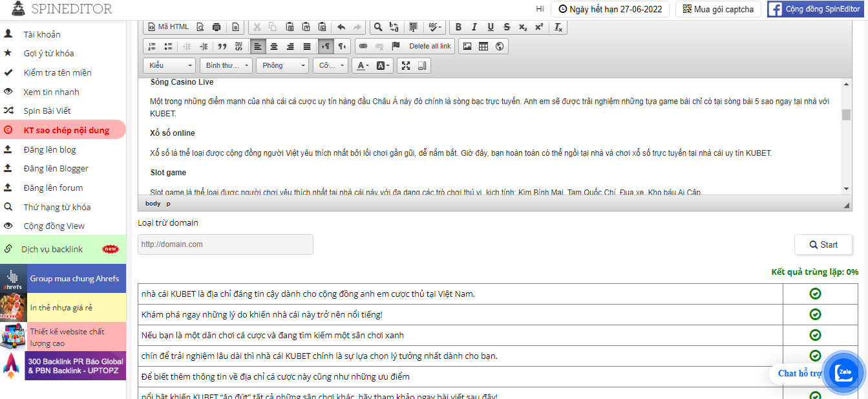This screenshot has height=399, width=868.
Task: Click the Select All icon
Action: click(414, 27)
